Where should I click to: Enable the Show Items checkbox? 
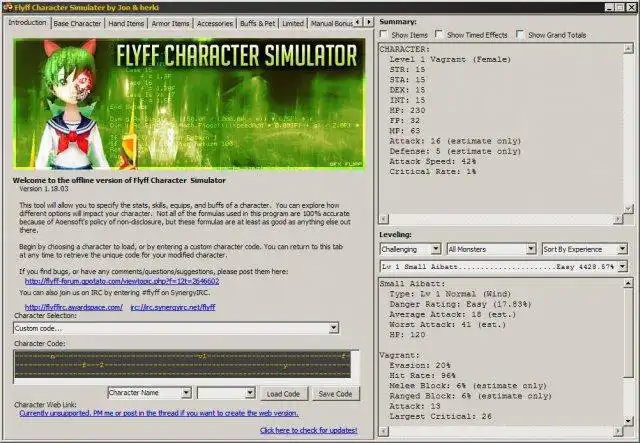pyautogui.click(x=384, y=34)
